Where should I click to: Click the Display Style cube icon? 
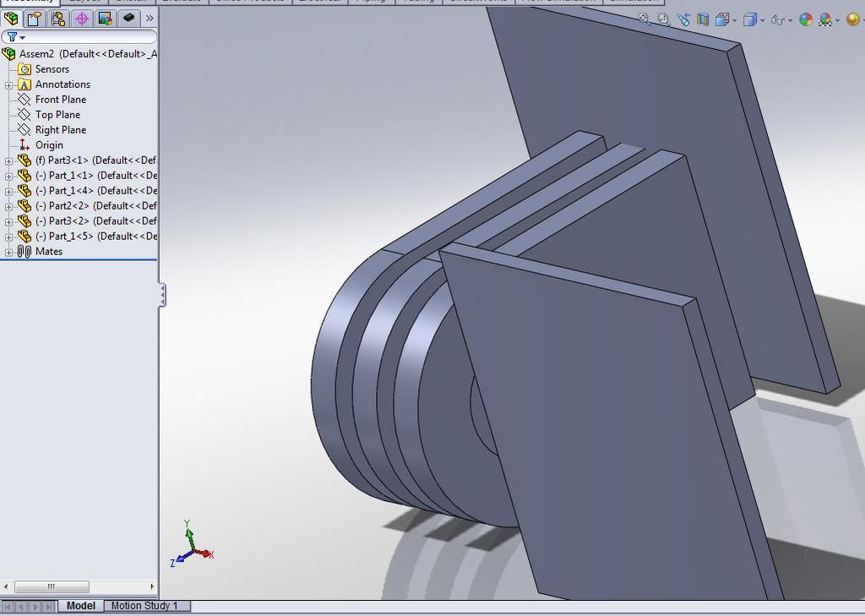(750, 20)
